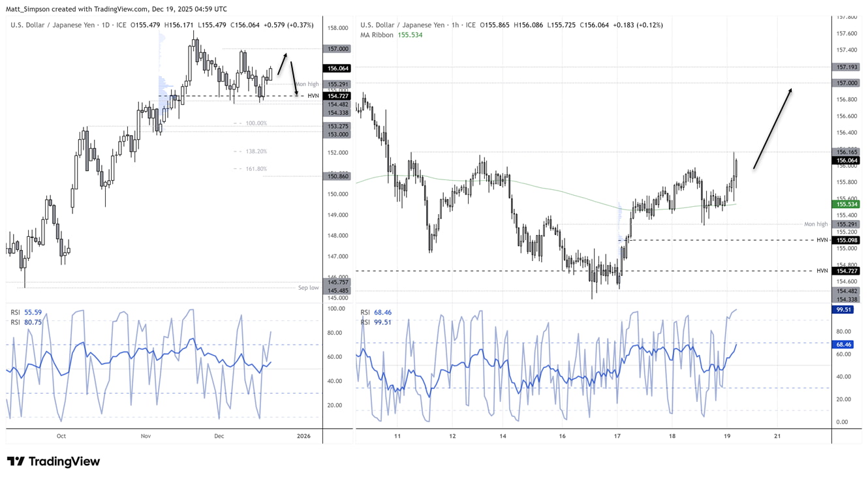Select the downward arrow on daily chart
The image size is (868, 479).
point(294,79)
